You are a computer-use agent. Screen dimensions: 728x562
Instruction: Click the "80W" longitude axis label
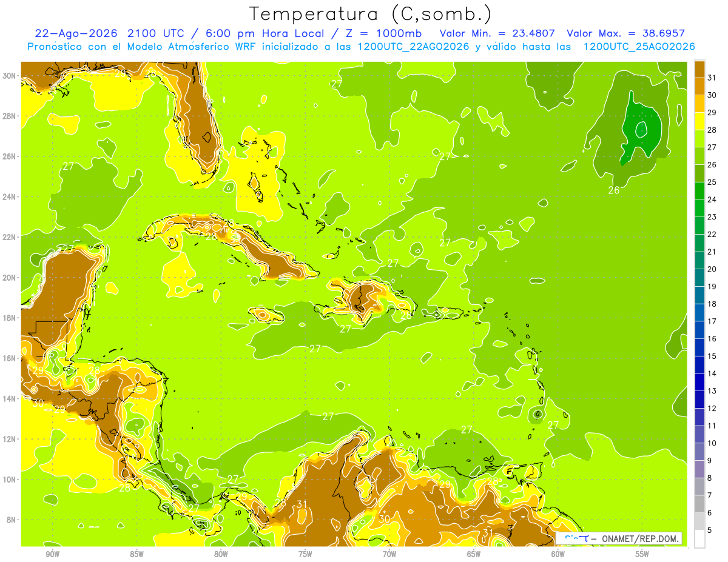[x=221, y=554]
